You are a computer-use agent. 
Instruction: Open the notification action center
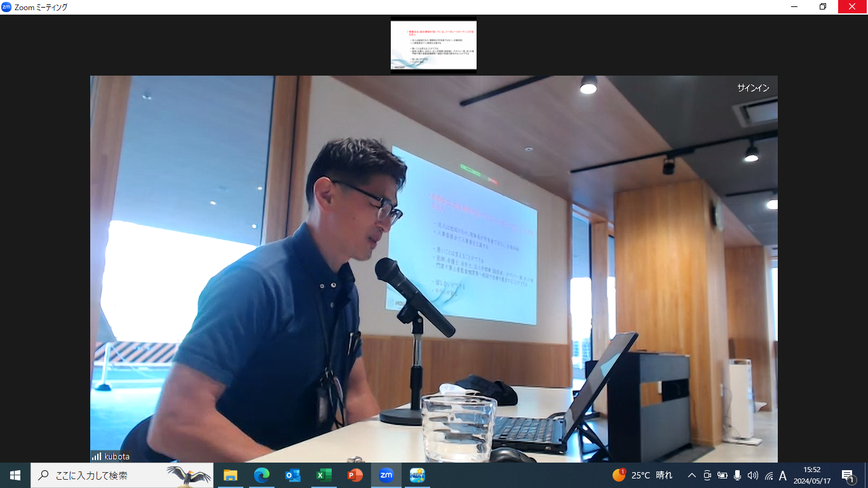pyautogui.click(x=848, y=475)
